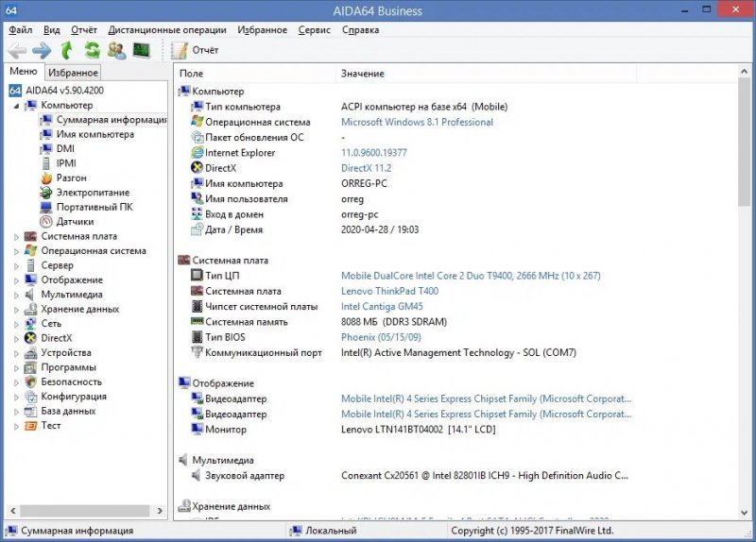Open Электропитание power management item
This screenshot has height=542, width=756.
(x=93, y=193)
